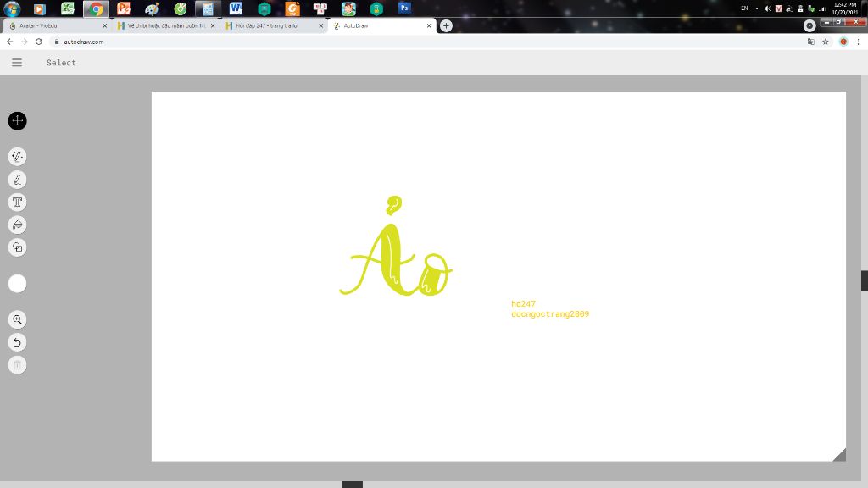This screenshot has width=868, height=488.
Task: Open a new browser tab
Action: 446,25
